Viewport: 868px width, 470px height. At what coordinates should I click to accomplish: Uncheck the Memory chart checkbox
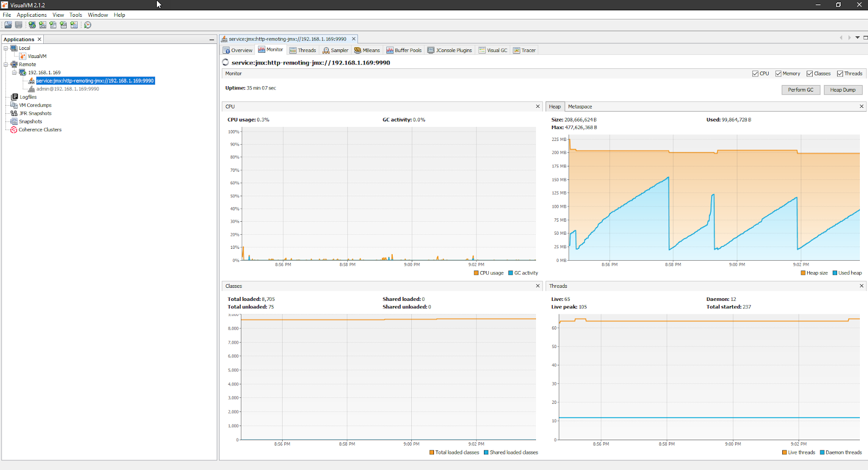[x=778, y=74]
